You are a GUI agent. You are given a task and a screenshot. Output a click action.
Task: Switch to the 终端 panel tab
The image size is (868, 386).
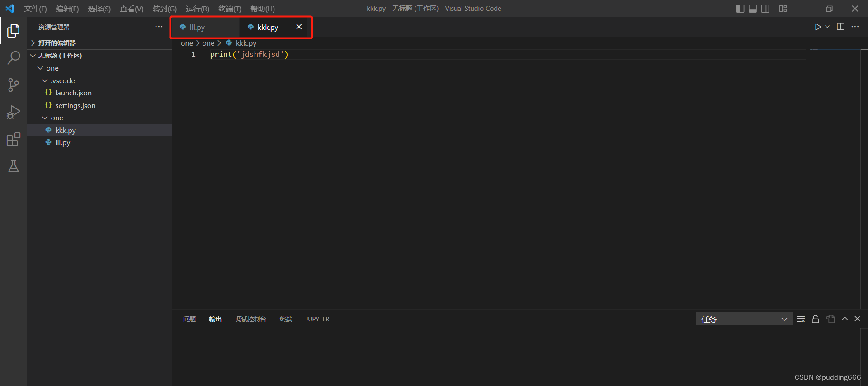pyautogui.click(x=286, y=319)
